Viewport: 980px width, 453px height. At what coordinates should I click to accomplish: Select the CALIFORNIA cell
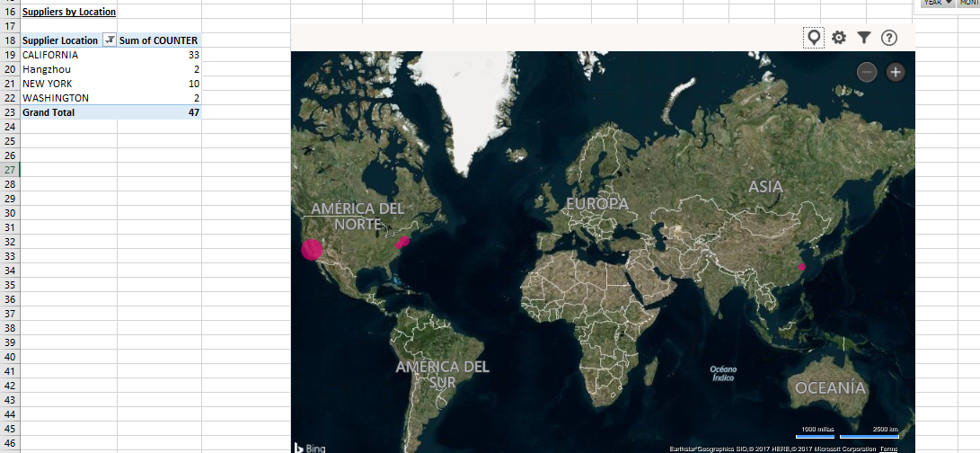click(69, 55)
